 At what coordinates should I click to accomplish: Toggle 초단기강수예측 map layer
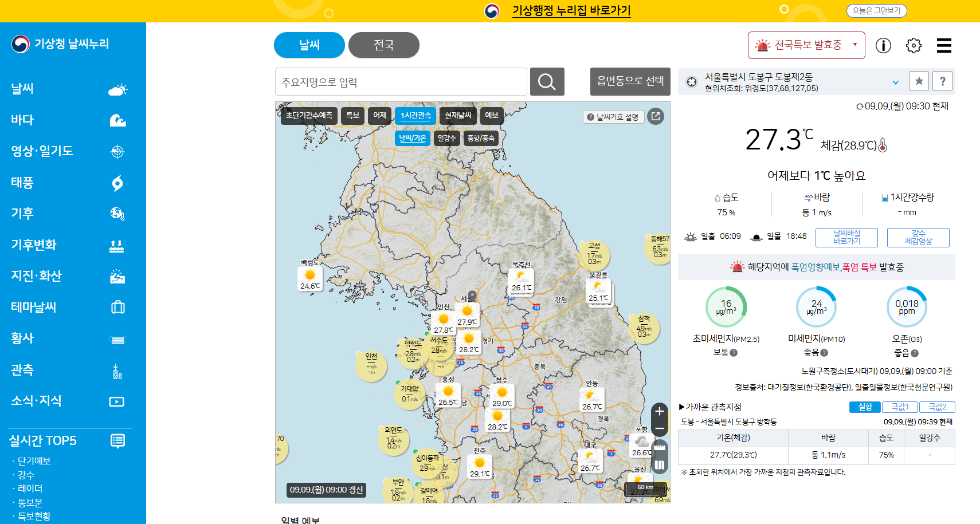click(x=309, y=116)
